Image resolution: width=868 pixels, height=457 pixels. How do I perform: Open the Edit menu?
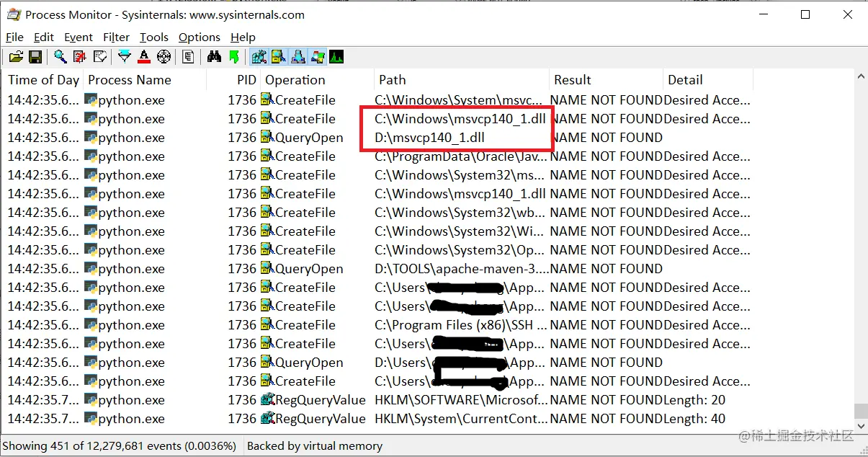click(43, 37)
